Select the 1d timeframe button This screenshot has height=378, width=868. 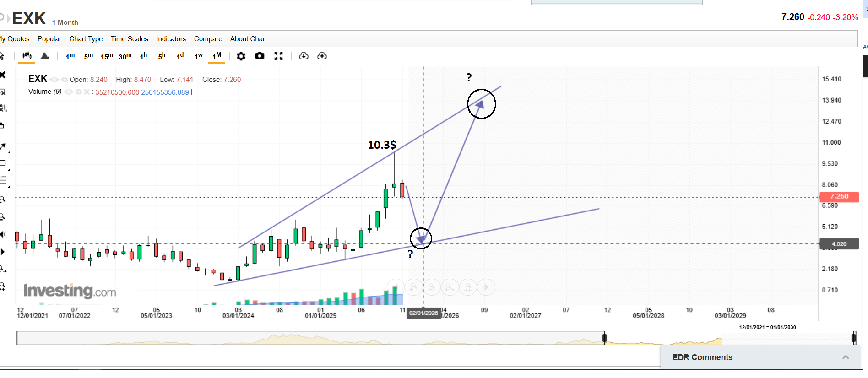coord(180,56)
